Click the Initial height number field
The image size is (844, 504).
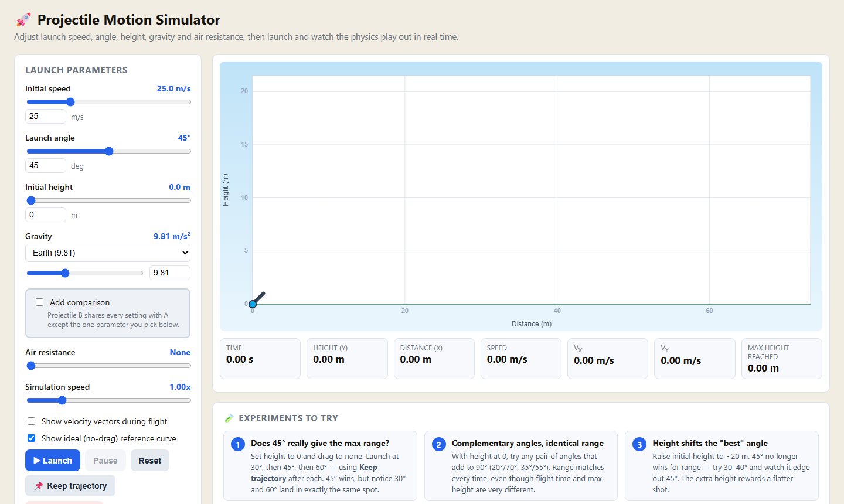[x=46, y=214]
